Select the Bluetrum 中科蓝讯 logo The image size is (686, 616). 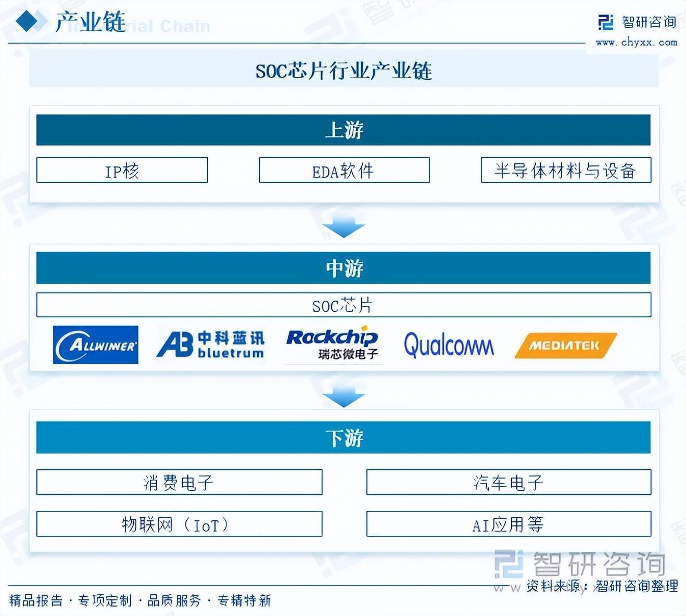point(211,345)
